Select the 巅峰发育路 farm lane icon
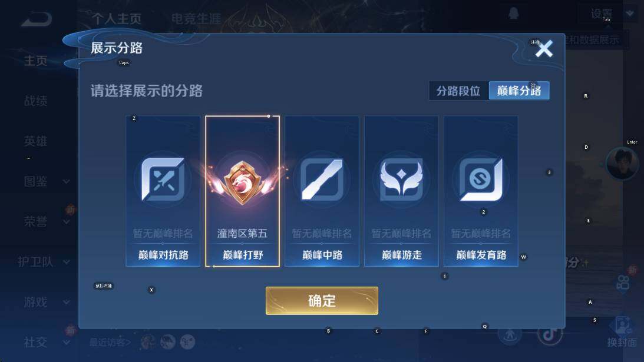 point(481,180)
